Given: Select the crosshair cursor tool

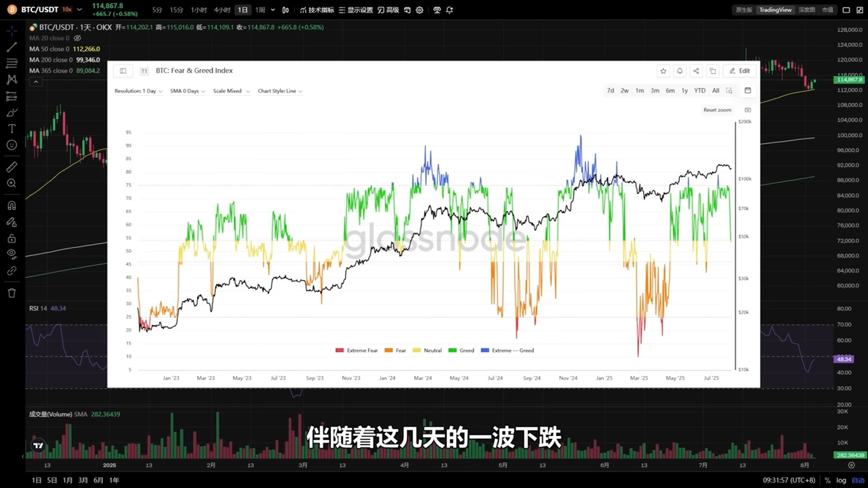Looking at the screenshot, I should [x=12, y=31].
